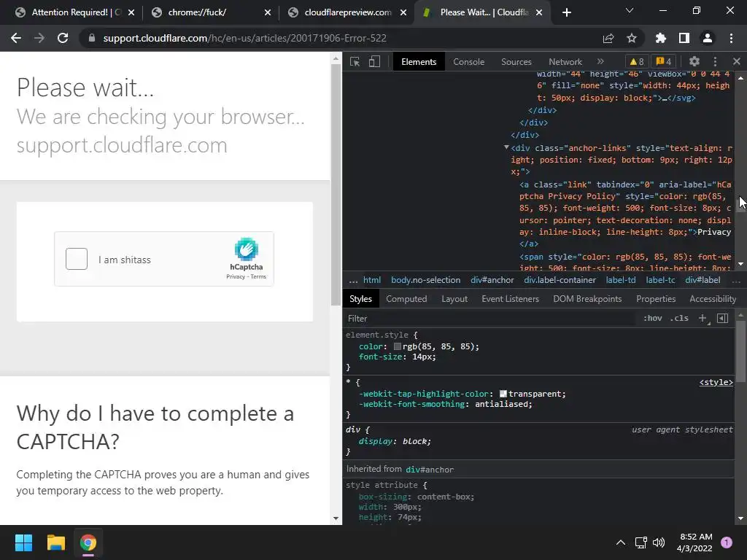This screenshot has width=747, height=560.
Task: Focus the Styles Filter field
Action: click(x=489, y=319)
